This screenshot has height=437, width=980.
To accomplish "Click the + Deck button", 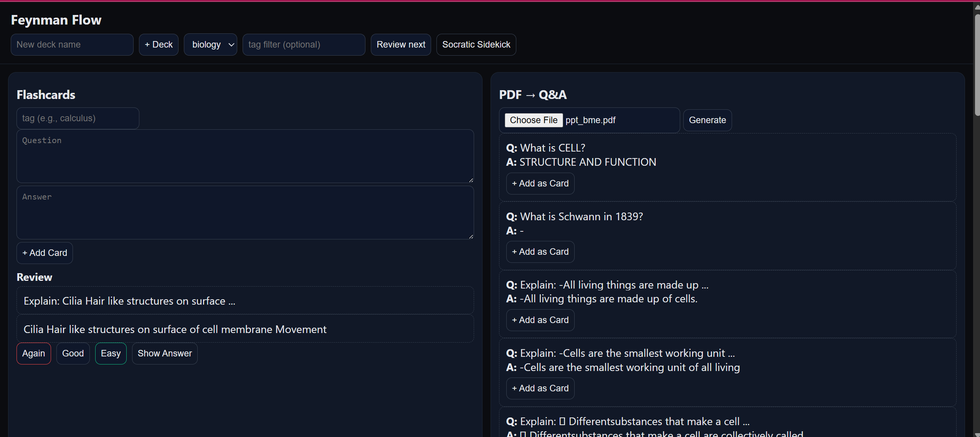I will pyautogui.click(x=159, y=45).
